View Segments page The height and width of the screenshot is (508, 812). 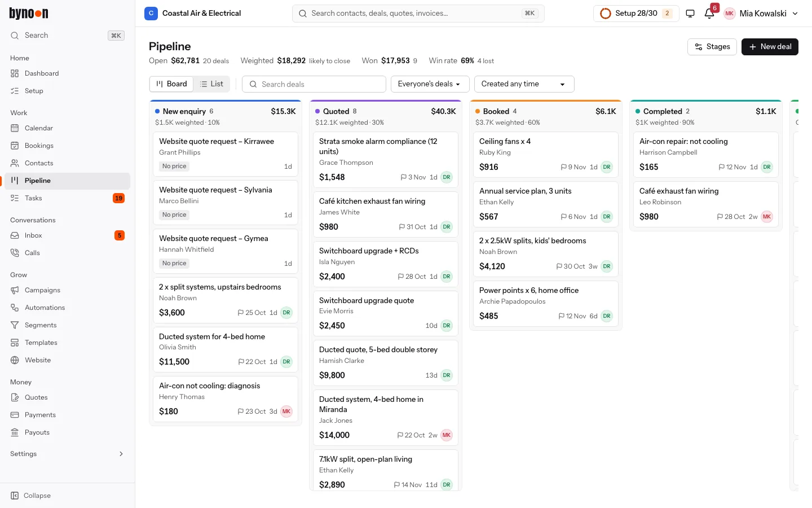pyautogui.click(x=68, y=325)
